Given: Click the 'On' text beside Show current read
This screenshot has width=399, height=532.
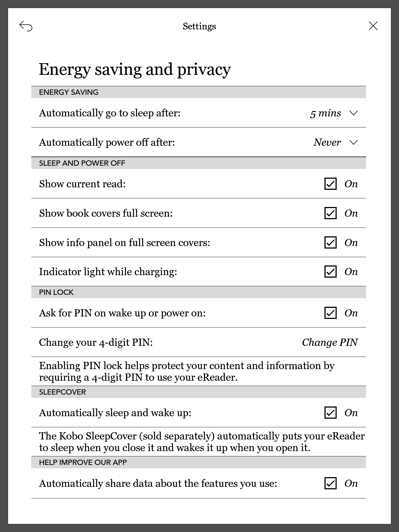Looking at the screenshot, I should coord(351,184).
